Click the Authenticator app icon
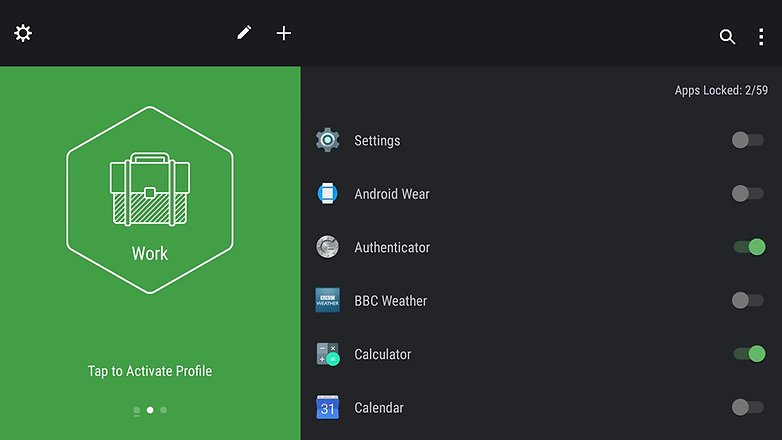The image size is (782, 440). pyautogui.click(x=328, y=247)
